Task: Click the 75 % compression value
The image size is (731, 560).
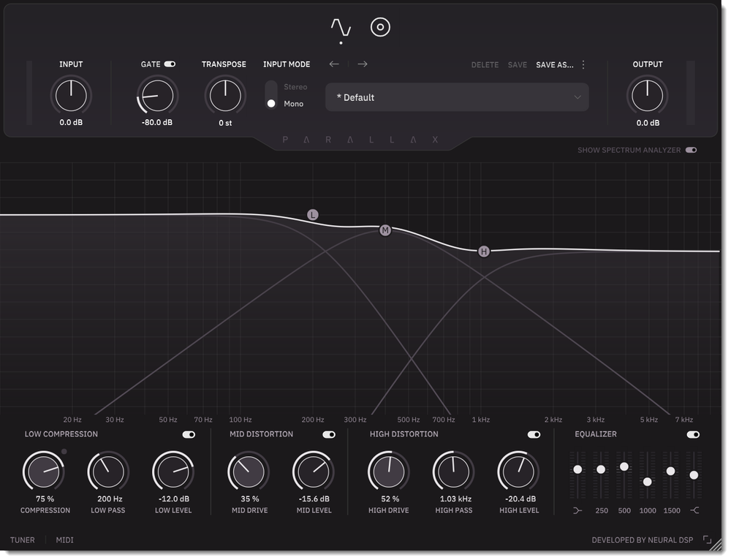Action: 45,499
